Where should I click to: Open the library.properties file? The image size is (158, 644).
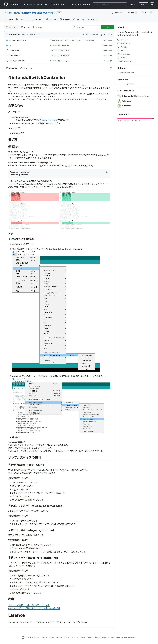[17, 61]
